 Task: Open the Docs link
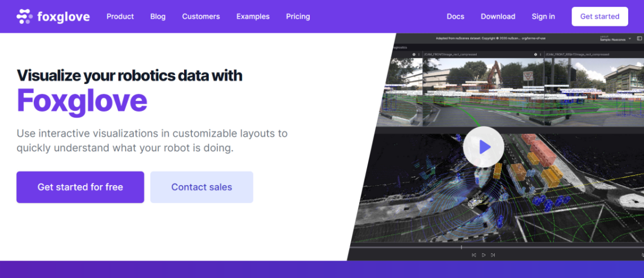(455, 16)
